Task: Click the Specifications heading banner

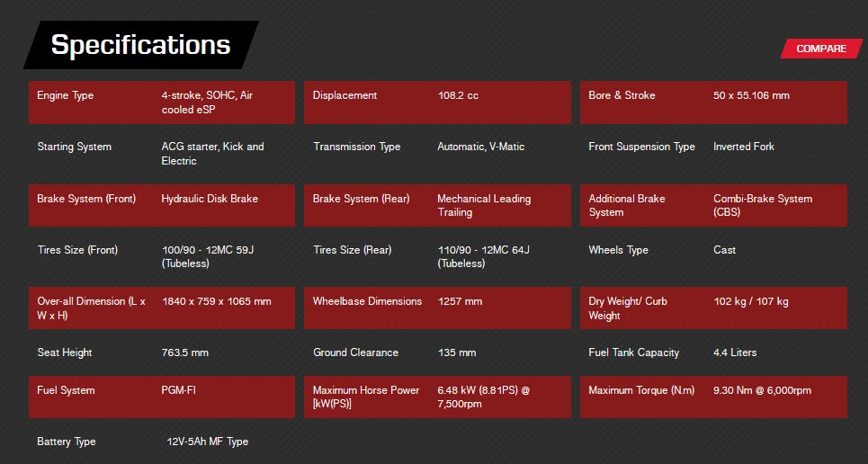Action: 140,45
